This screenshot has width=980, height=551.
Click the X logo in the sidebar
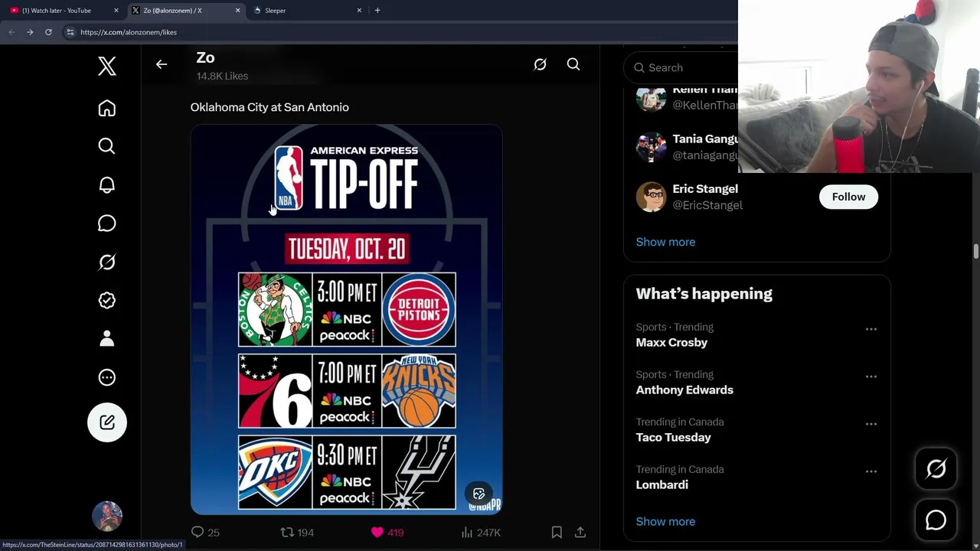pos(107,67)
